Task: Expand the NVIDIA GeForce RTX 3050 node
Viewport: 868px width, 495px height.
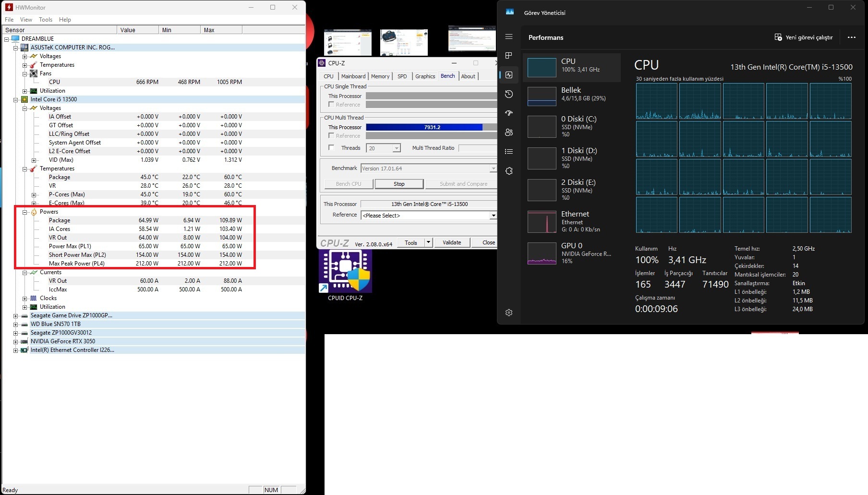Action: pyautogui.click(x=15, y=341)
